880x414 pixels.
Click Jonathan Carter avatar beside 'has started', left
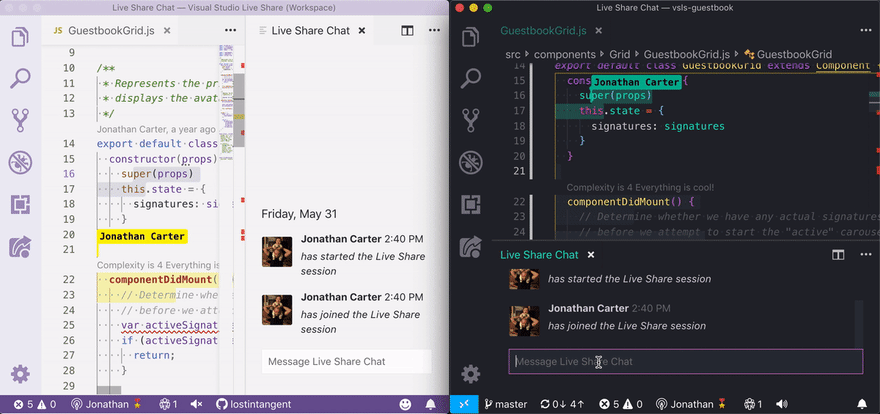coord(277,252)
